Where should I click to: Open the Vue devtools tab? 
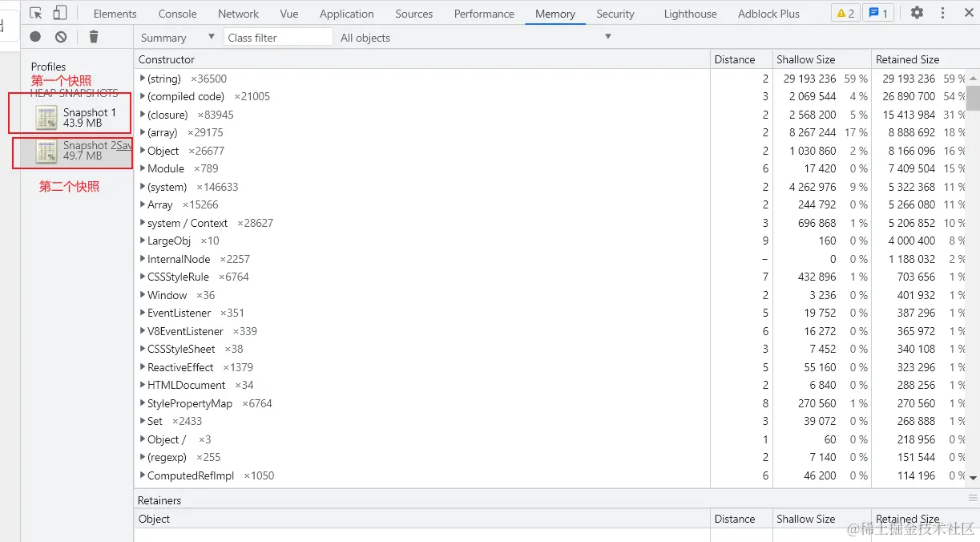[289, 14]
